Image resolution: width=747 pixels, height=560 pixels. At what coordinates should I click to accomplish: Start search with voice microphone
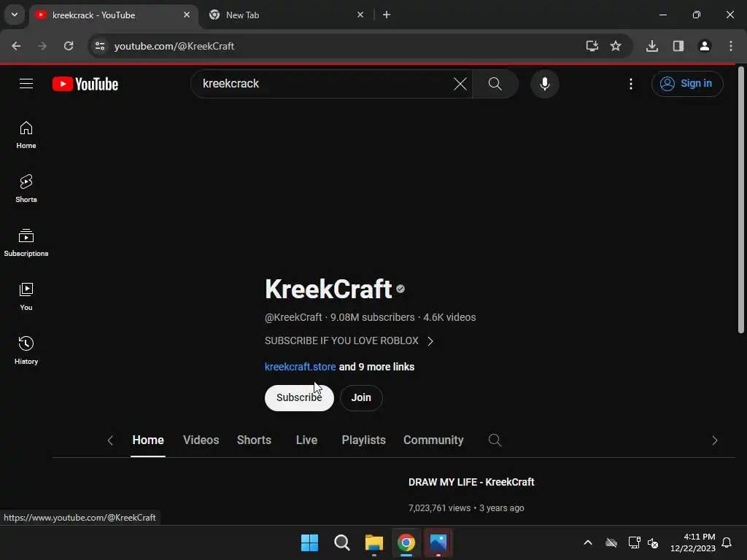(544, 84)
